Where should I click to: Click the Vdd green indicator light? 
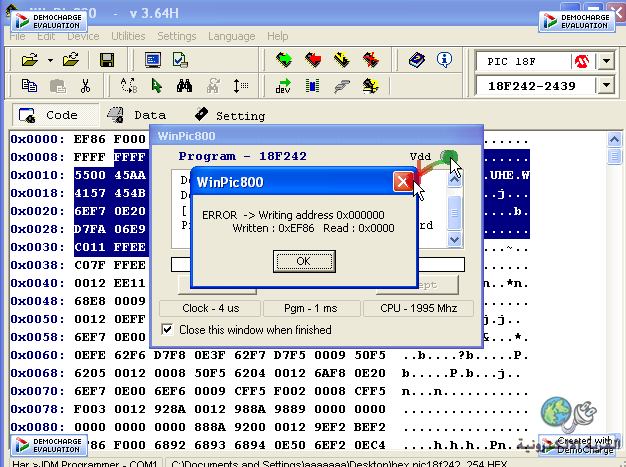448,156
